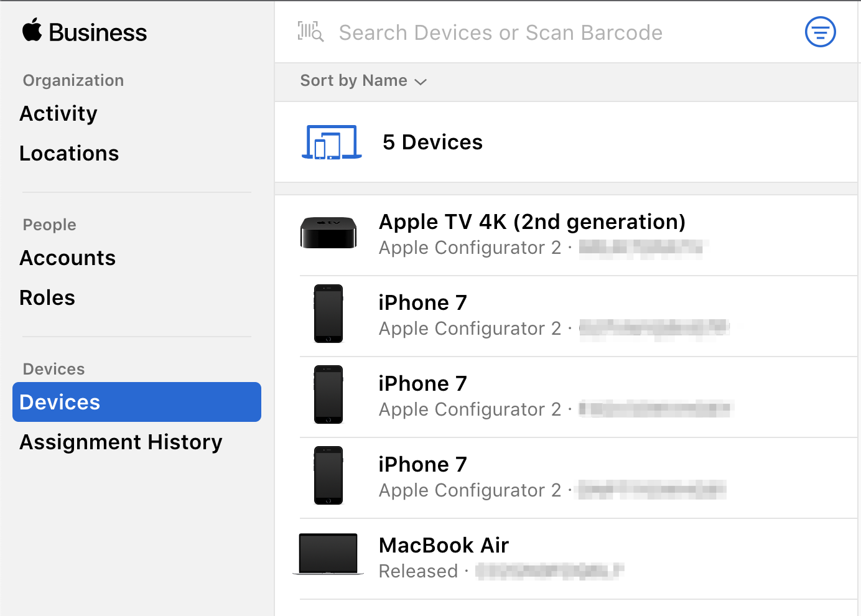861x616 pixels.
Task: Click the 5 Devices summary row
Action: point(433,142)
